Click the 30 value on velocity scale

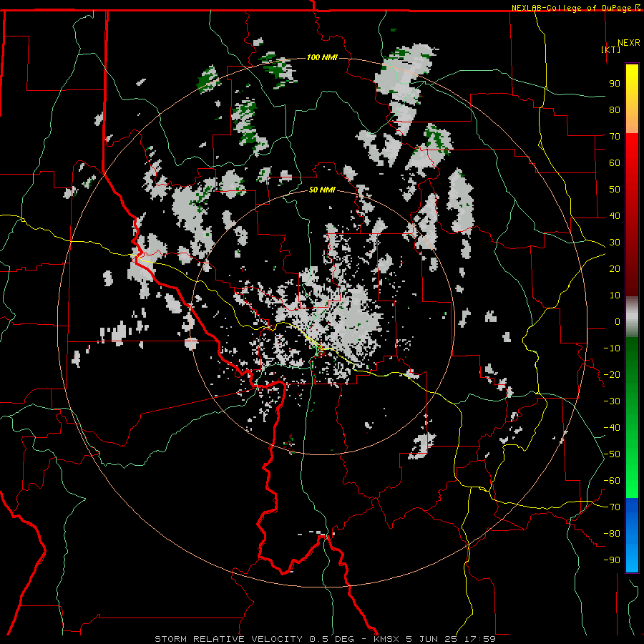(615, 243)
